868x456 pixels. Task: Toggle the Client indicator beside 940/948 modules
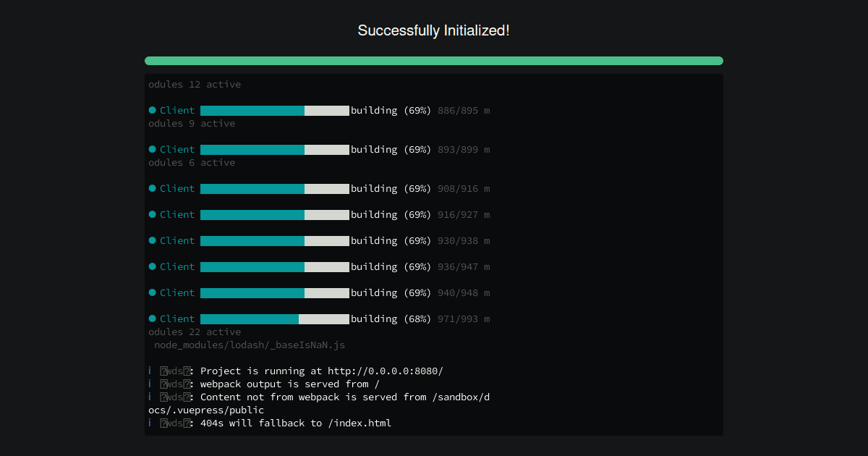coord(152,292)
